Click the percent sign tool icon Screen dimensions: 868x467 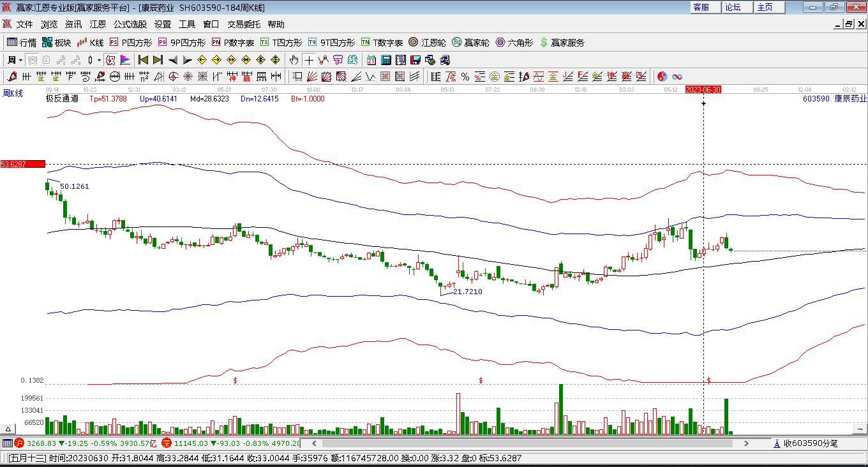click(x=465, y=77)
